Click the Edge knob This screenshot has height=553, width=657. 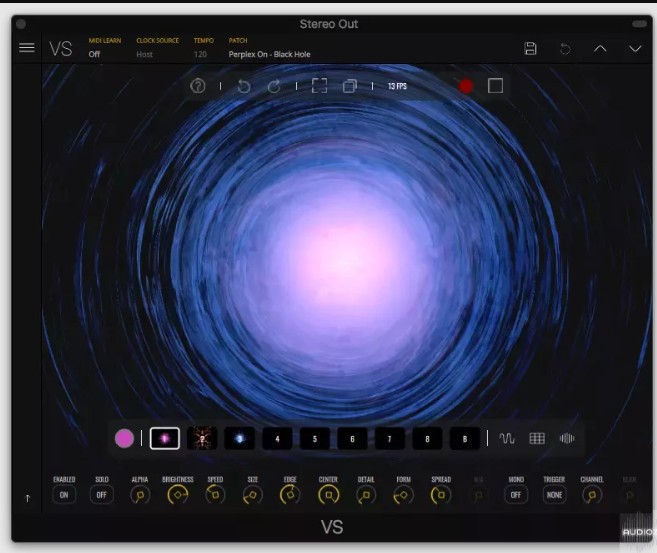click(290, 495)
